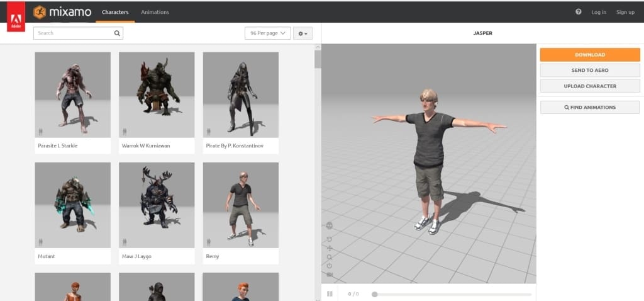Click the animation timeline track
Screen dimensions: 644x301
coord(452,295)
